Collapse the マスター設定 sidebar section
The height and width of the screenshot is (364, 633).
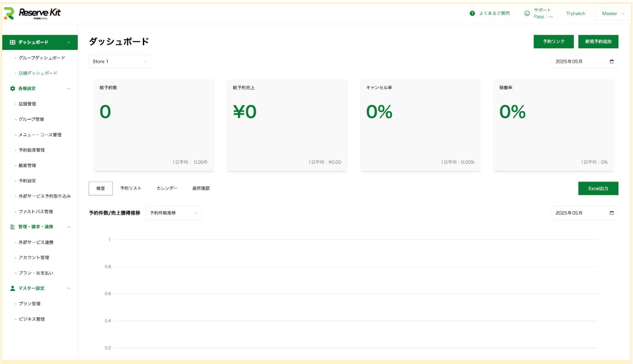[69, 288]
